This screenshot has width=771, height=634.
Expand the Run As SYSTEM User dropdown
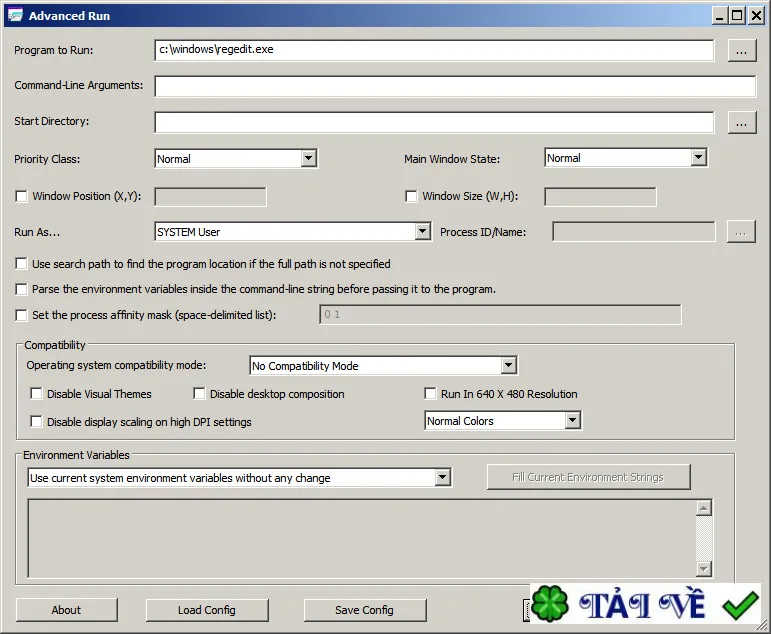coord(422,231)
